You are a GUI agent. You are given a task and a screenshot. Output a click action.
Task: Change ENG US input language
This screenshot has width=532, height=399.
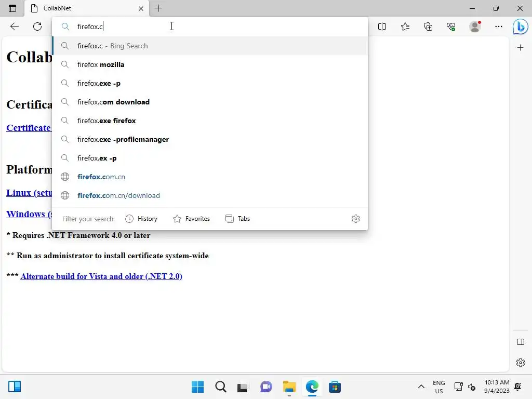[438, 387]
